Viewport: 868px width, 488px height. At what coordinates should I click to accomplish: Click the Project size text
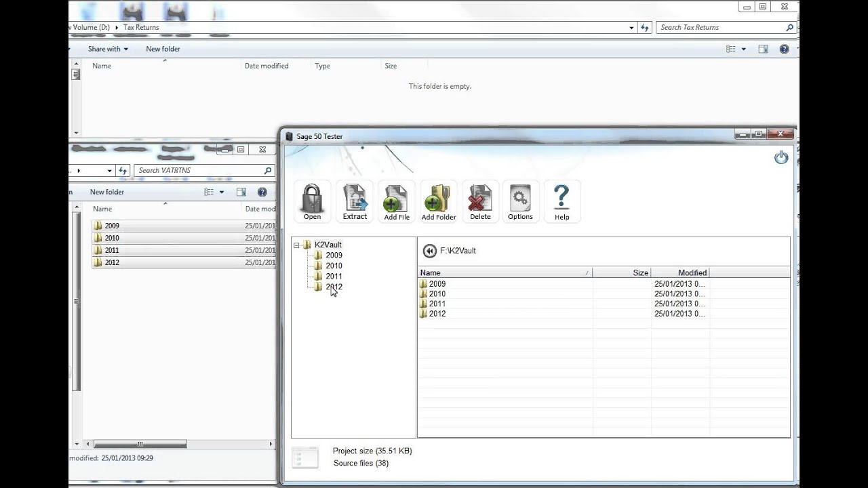pos(372,451)
